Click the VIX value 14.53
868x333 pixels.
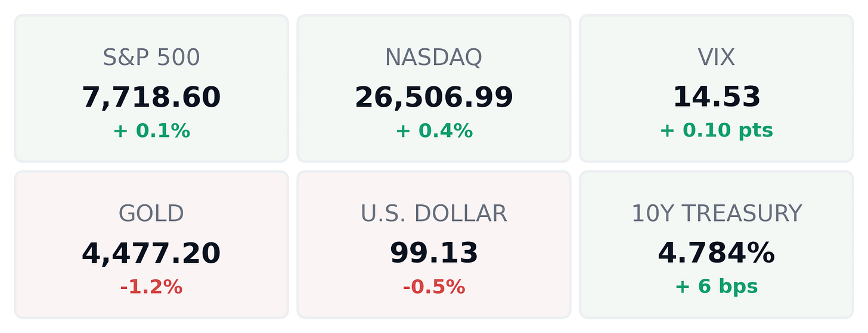pyautogui.click(x=717, y=98)
